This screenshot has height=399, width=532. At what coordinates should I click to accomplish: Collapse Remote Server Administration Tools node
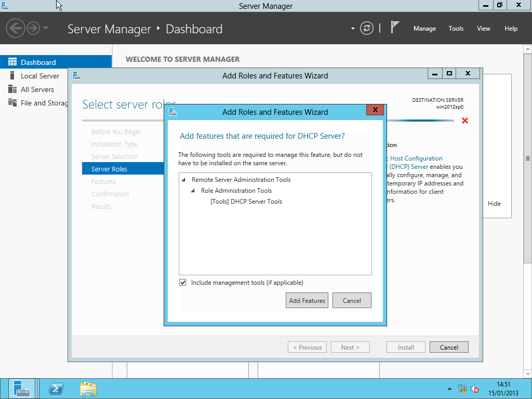[183, 180]
